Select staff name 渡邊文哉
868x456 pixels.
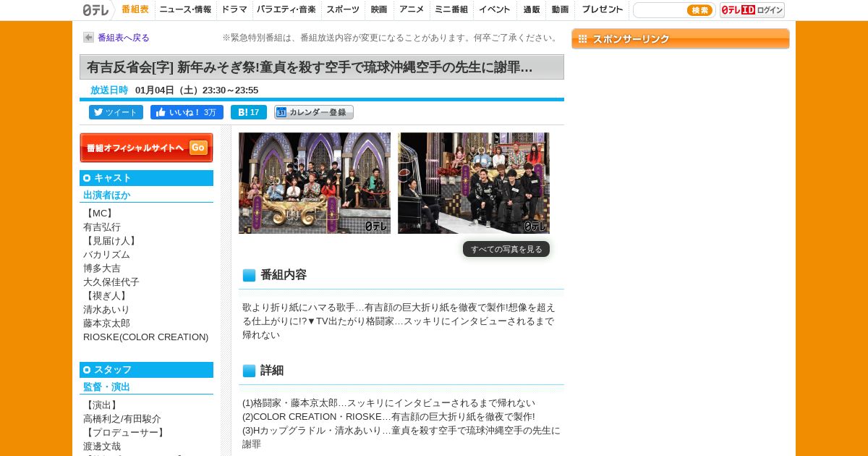point(102,447)
